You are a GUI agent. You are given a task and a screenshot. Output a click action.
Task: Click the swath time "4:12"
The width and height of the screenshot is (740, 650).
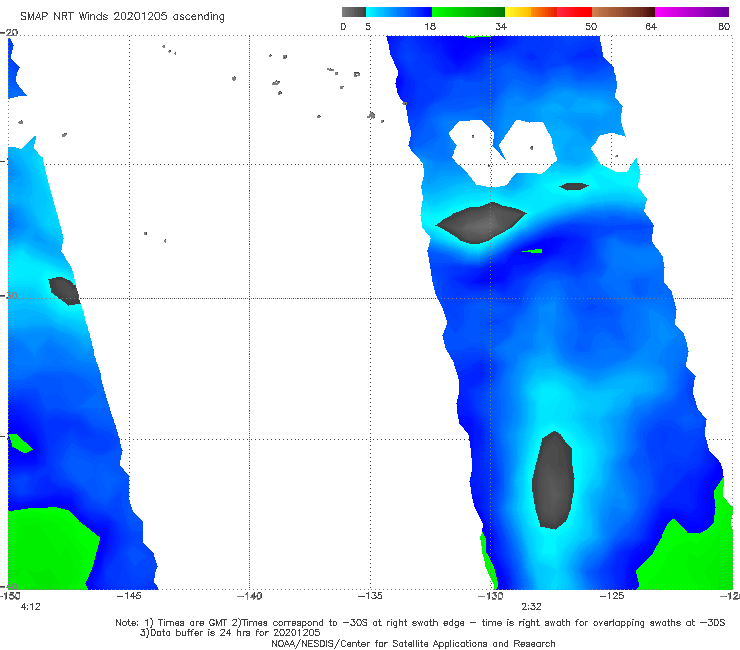click(31, 607)
